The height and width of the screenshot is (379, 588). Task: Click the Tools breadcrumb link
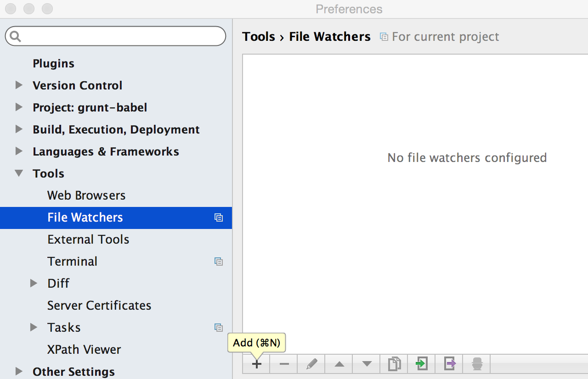259,36
